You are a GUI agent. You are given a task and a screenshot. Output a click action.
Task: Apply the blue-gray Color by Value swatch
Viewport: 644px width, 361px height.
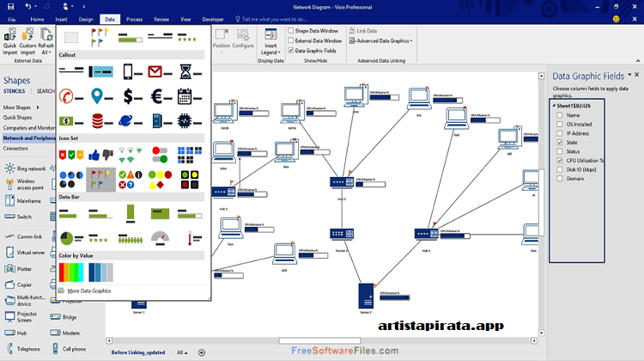[x=100, y=272]
